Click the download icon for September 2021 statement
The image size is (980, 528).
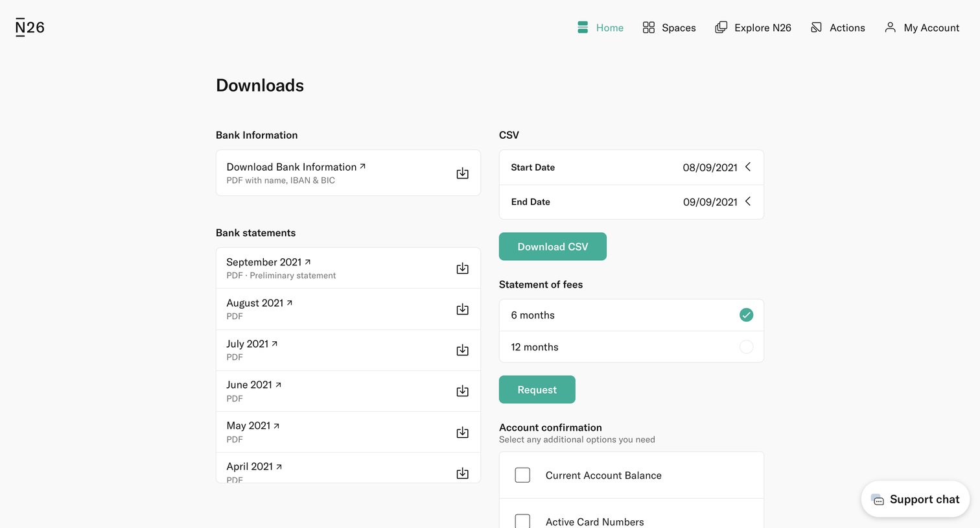click(462, 268)
